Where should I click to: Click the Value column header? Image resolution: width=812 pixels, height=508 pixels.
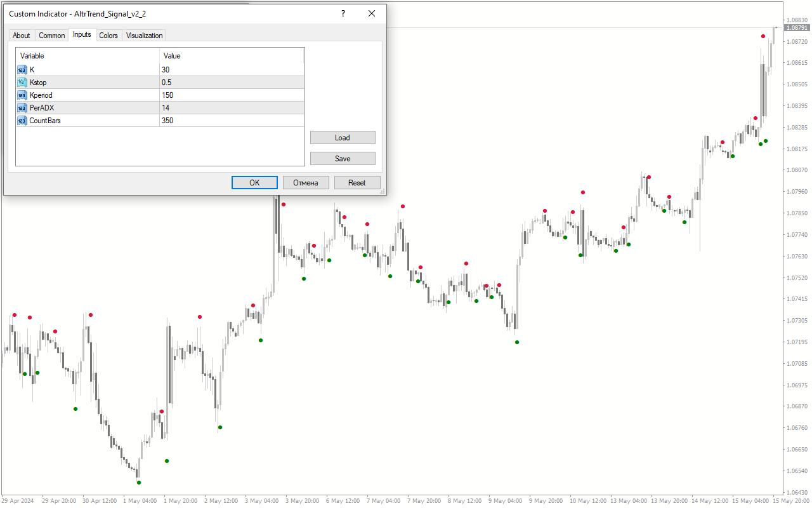pyautogui.click(x=232, y=56)
